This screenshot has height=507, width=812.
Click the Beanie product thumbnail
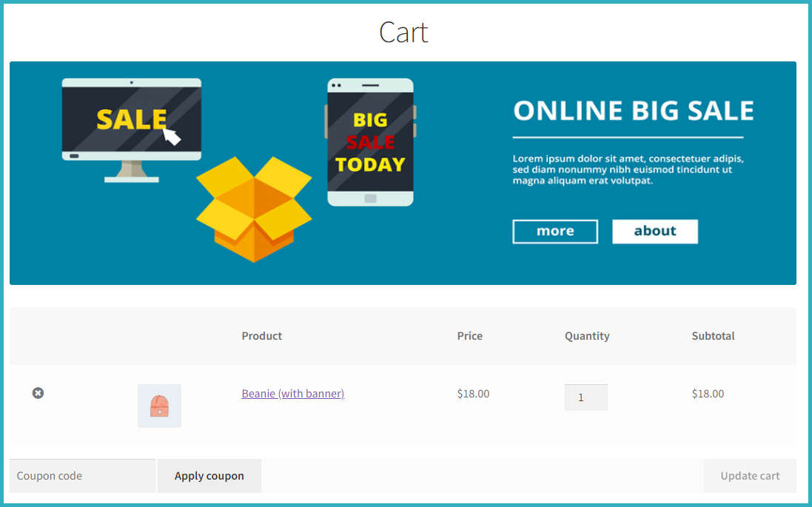point(159,406)
